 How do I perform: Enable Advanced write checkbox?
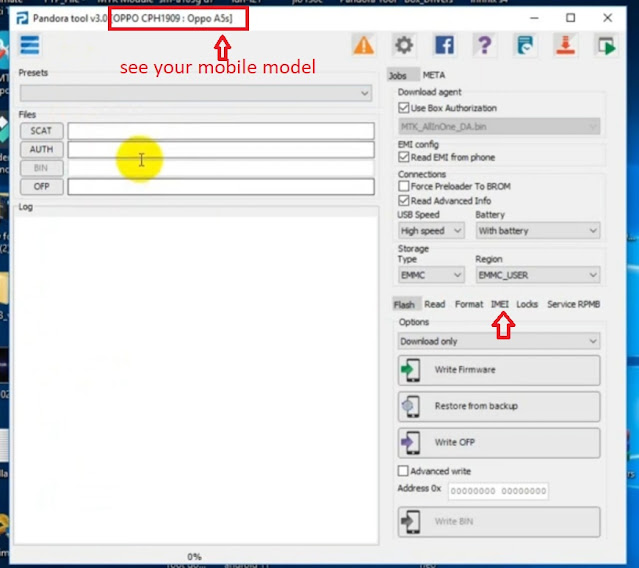403,471
